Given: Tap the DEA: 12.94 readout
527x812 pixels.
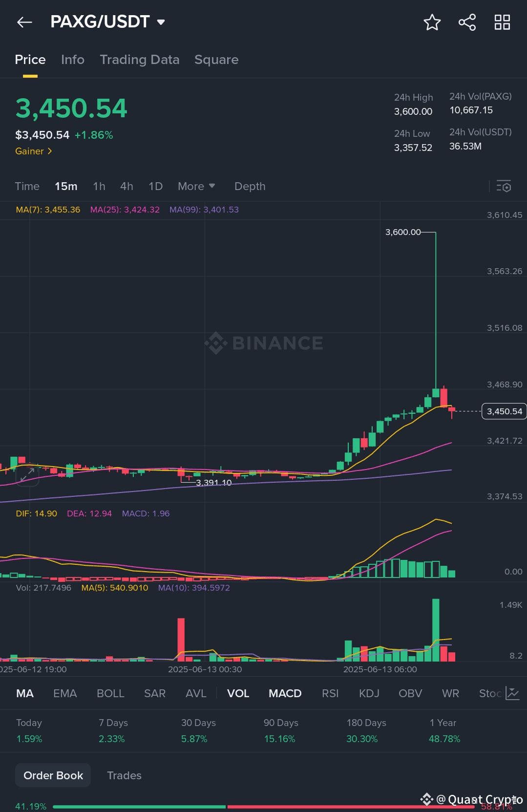Looking at the screenshot, I should [89, 513].
